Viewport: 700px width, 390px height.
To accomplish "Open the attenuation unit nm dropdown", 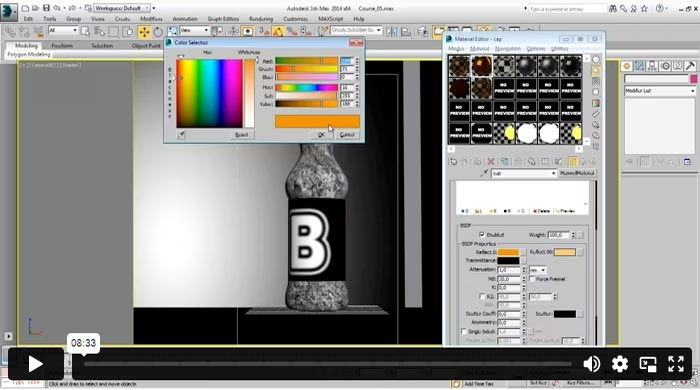I will point(538,270).
